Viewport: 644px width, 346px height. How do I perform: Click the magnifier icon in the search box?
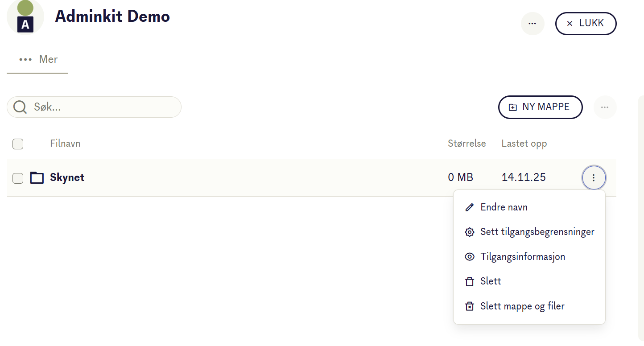(x=20, y=107)
